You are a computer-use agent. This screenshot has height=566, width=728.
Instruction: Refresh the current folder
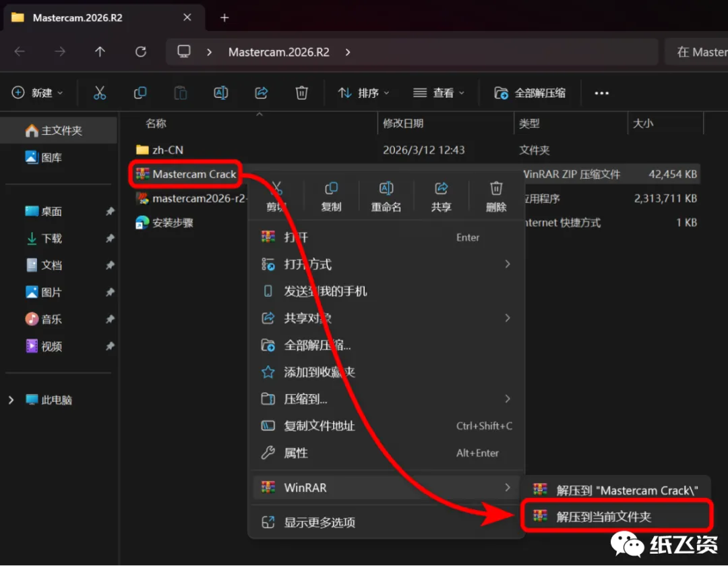141,51
